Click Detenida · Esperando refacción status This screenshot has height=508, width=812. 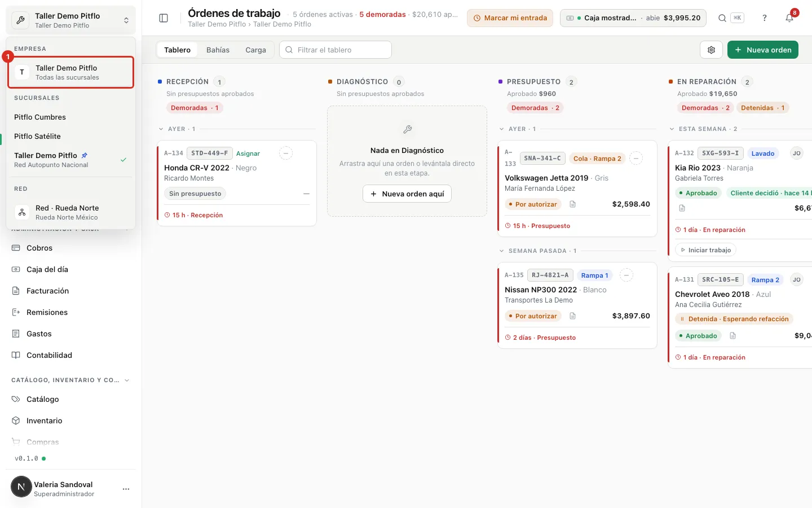(734, 319)
